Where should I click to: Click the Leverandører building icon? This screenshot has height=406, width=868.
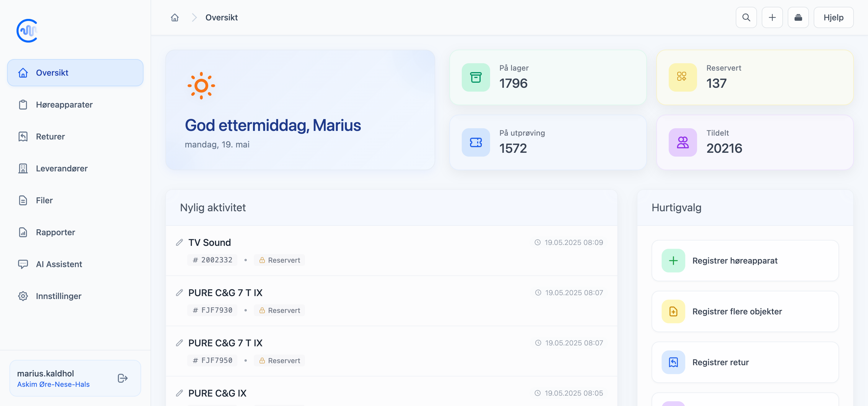[x=23, y=169]
